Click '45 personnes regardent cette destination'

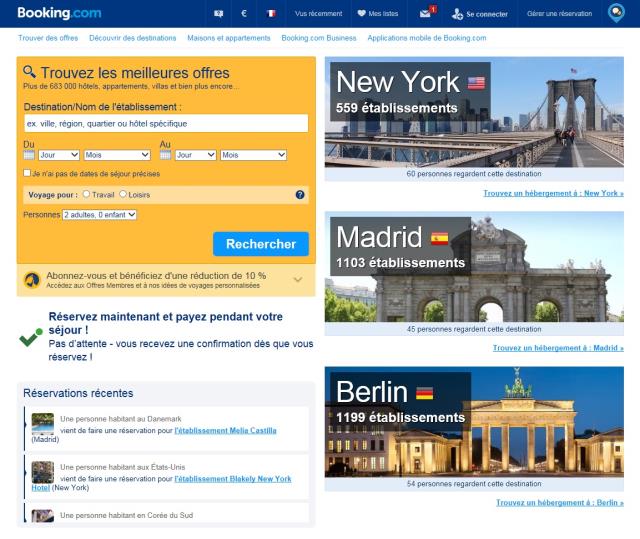click(x=474, y=329)
